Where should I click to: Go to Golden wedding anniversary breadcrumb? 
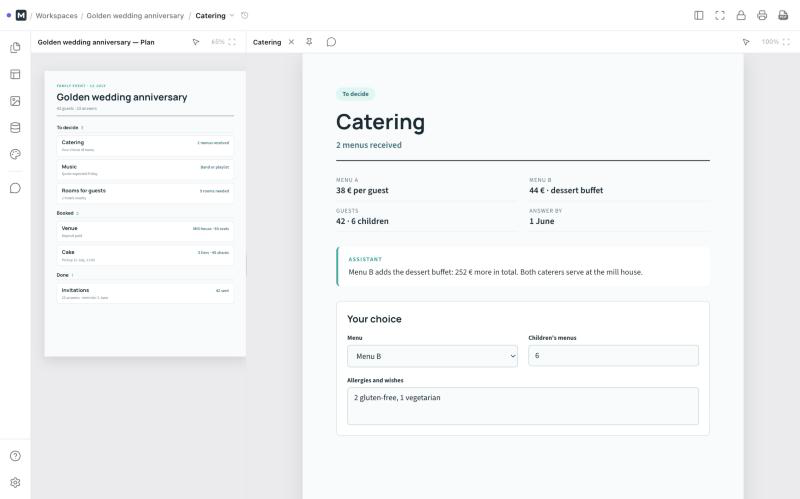click(x=135, y=16)
